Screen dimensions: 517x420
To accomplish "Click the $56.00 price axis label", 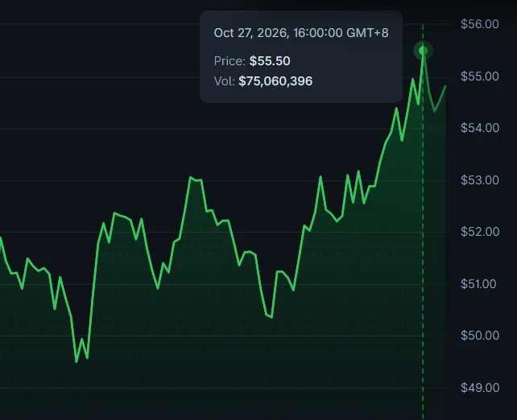I will point(480,24).
